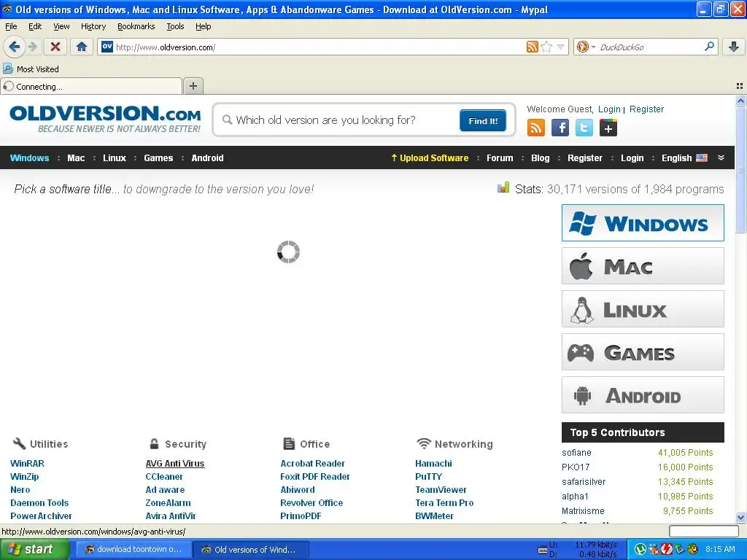Stop loading with the red X button

tap(55, 47)
